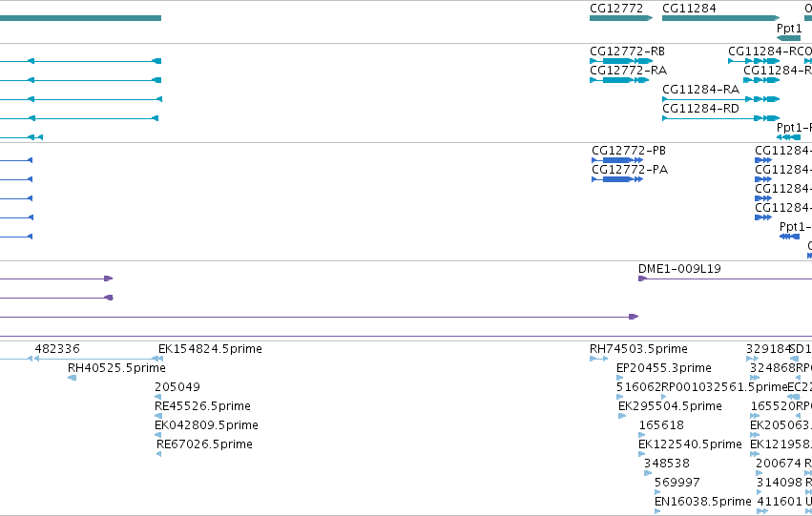
Task: Select transcript CG12772-RB
Action: pyautogui.click(x=627, y=52)
